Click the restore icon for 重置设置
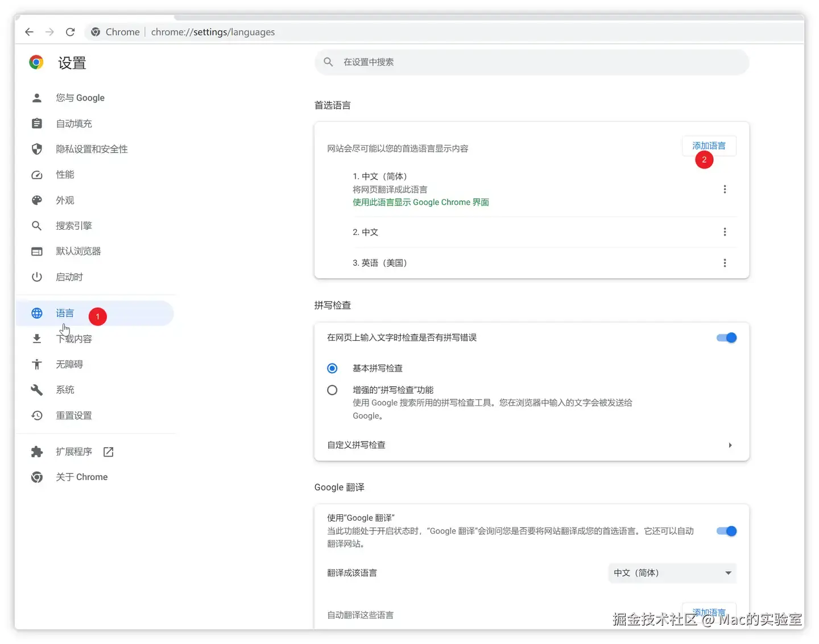This screenshot has width=819, height=644. (37, 416)
